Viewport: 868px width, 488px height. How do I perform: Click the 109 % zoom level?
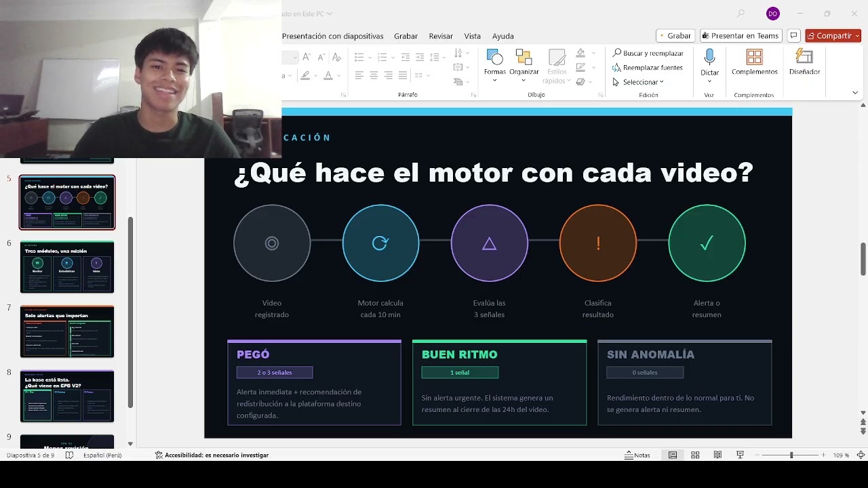(x=841, y=455)
